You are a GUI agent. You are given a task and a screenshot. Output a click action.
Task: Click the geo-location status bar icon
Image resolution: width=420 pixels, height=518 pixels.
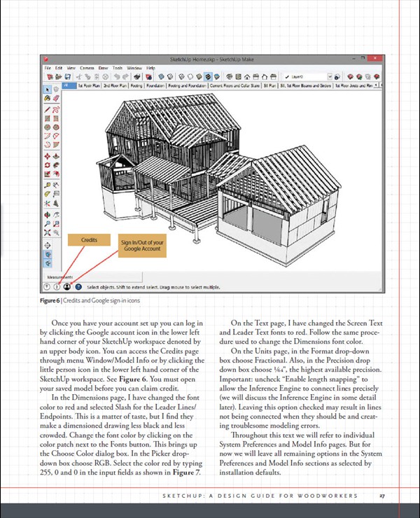point(47,287)
